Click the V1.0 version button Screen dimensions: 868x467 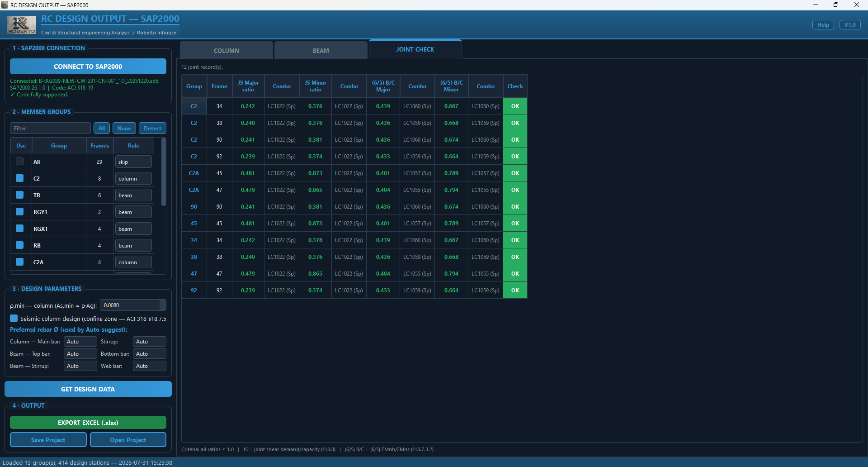coord(850,25)
